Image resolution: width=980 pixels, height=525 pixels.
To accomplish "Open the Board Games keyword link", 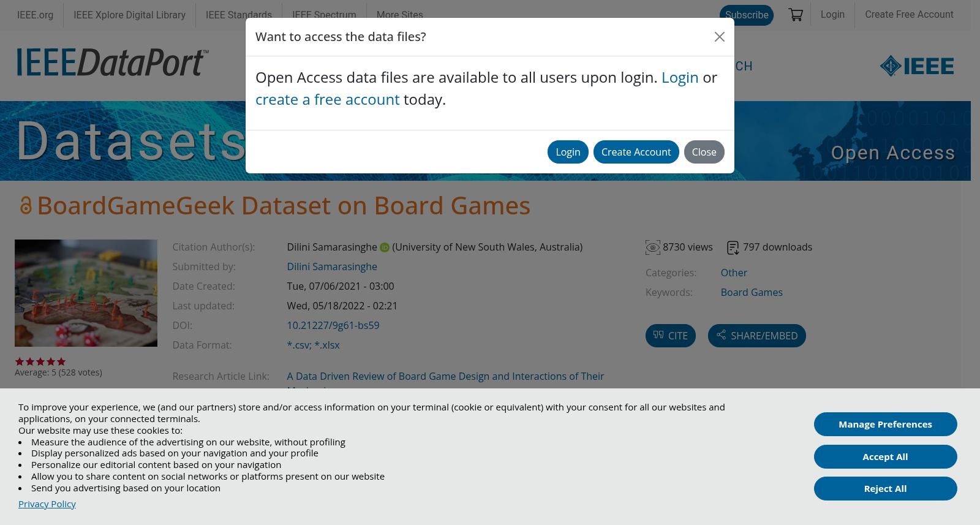I will (752, 293).
